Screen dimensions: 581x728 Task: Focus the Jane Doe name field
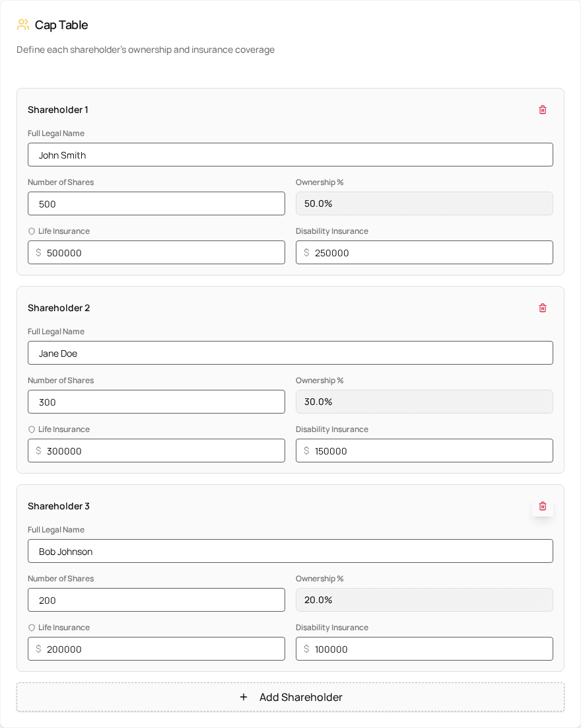coord(290,353)
